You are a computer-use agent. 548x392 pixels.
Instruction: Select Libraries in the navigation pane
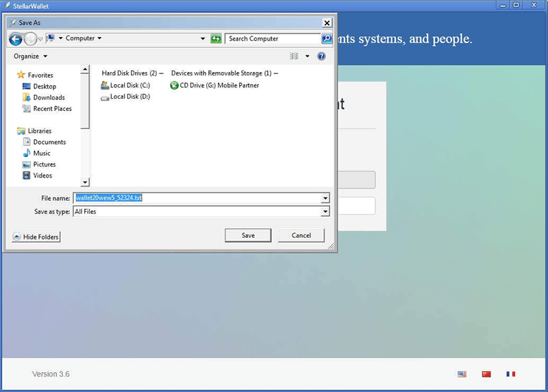[x=40, y=131]
